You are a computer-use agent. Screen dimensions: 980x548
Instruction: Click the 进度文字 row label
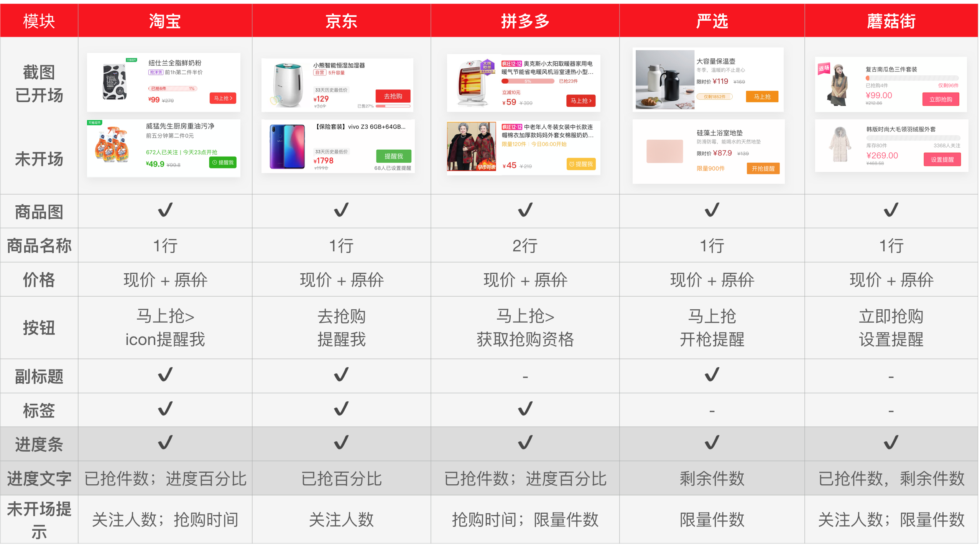point(39,479)
